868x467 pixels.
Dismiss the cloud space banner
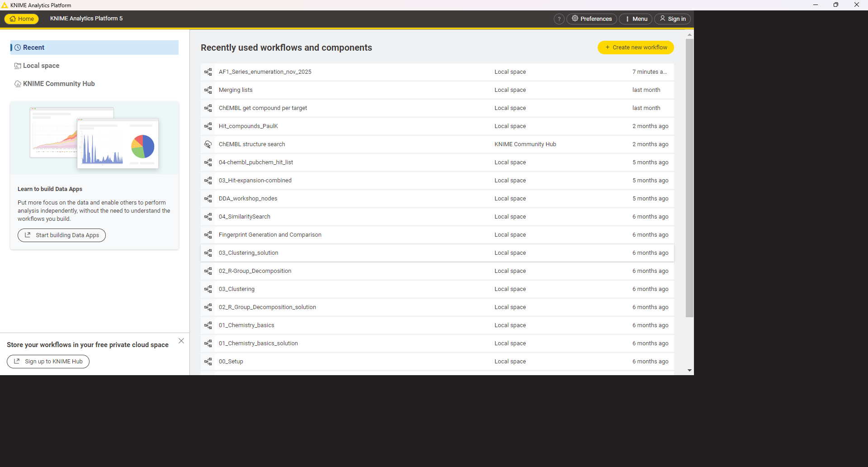(181, 341)
